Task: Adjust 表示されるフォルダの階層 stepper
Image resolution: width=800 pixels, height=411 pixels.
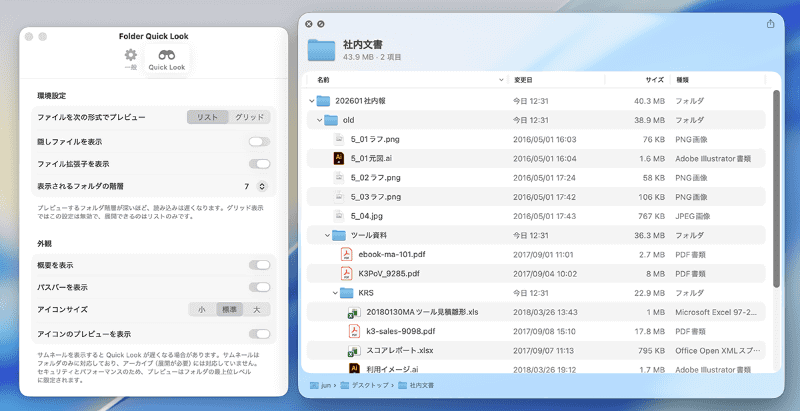Action: click(262, 187)
